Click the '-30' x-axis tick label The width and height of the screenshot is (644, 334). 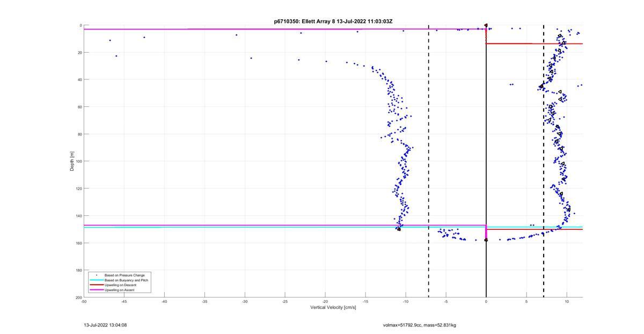click(x=245, y=301)
